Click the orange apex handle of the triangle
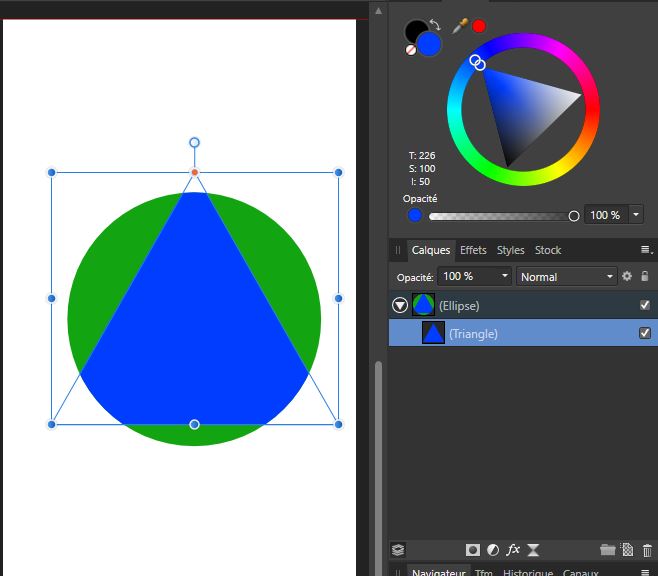Image resolution: width=658 pixels, height=576 pixels. [x=194, y=172]
